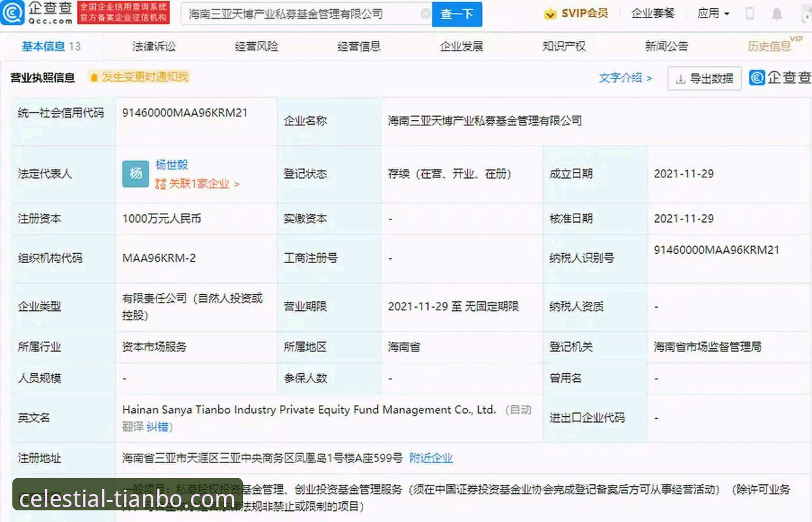Select the 成立日期 value 2021-11-29
Image resolution: width=812 pixels, height=522 pixels.
(684, 173)
